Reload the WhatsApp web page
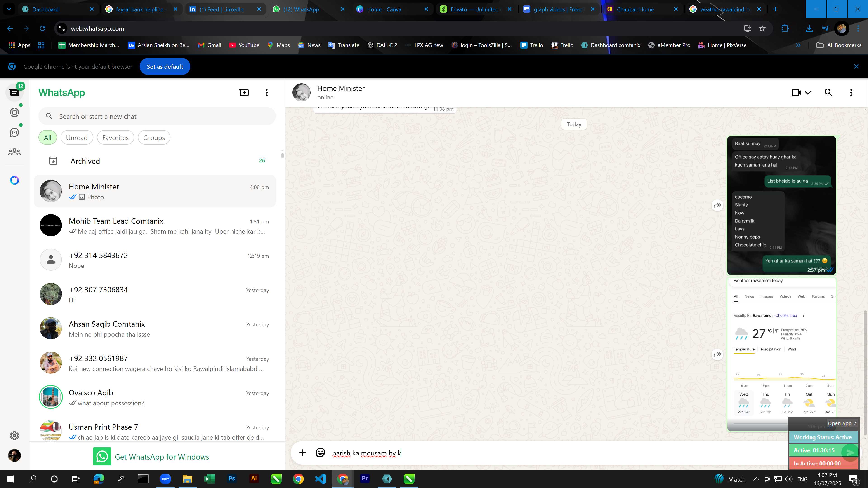Image resolution: width=868 pixels, height=488 pixels. click(42, 29)
